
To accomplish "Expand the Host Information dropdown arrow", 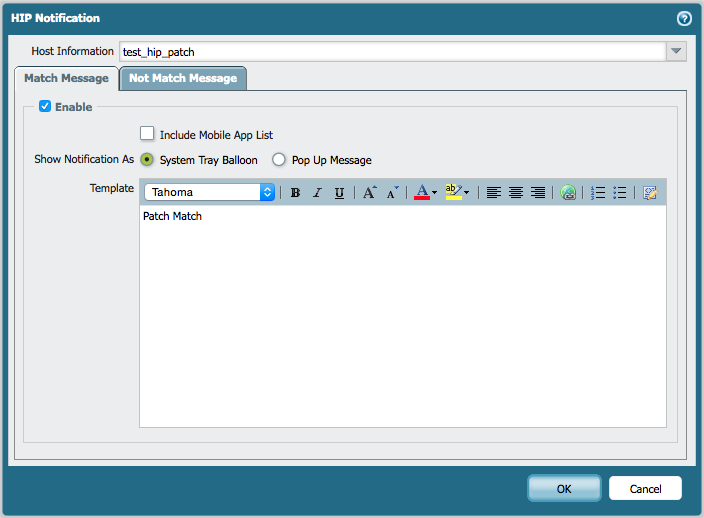I will pyautogui.click(x=676, y=51).
